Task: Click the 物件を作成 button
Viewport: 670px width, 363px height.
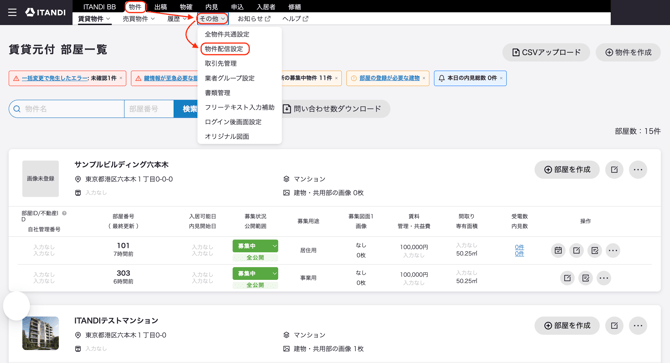Action: 628,53
